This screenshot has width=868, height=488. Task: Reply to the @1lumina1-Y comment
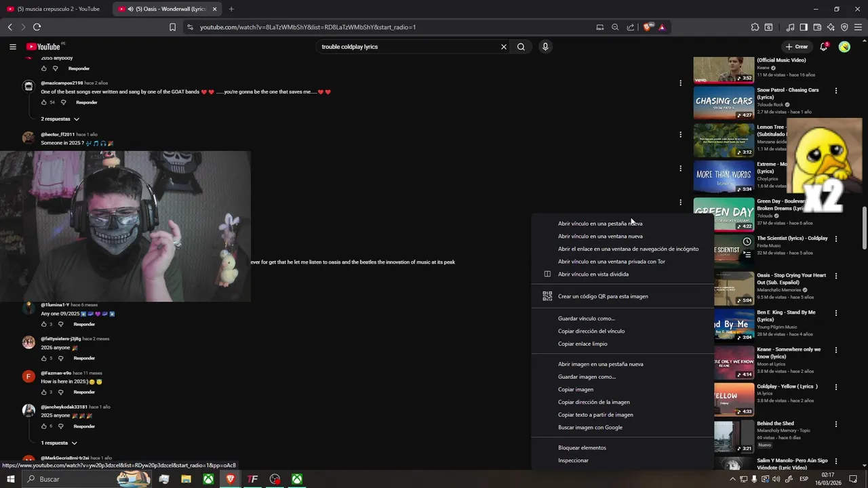[x=84, y=324]
